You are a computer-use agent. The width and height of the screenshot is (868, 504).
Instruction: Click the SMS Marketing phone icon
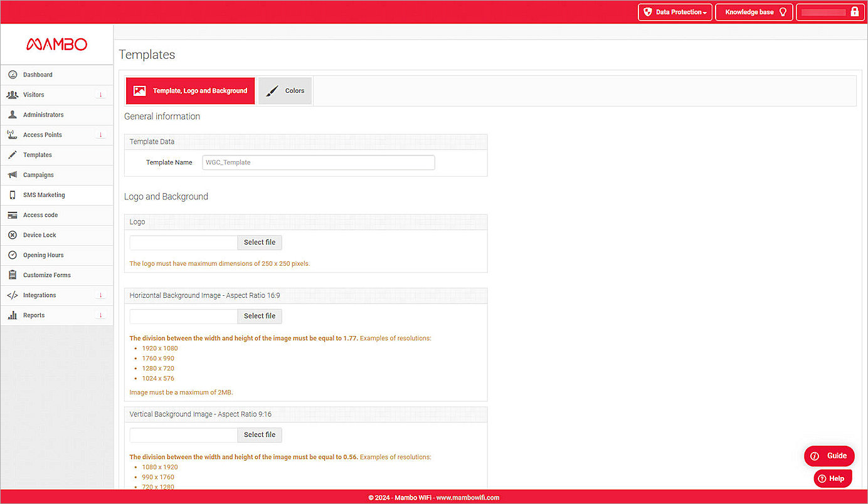[x=13, y=195]
